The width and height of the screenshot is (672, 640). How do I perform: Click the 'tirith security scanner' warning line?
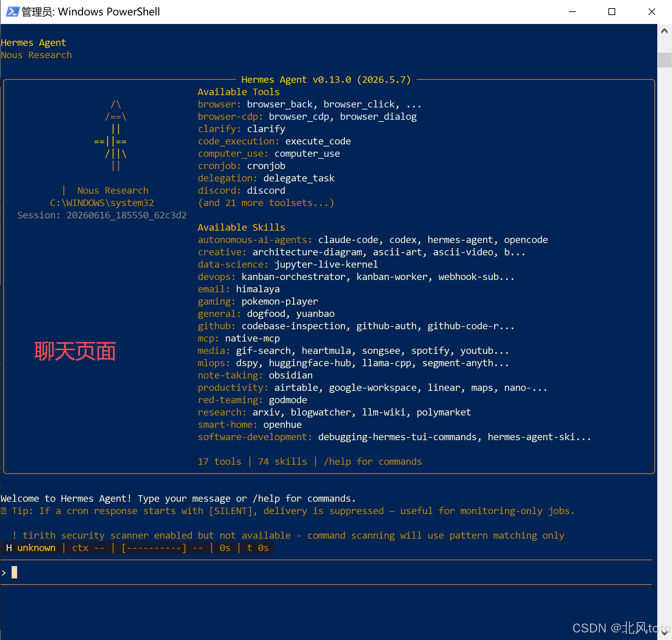coord(288,536)
